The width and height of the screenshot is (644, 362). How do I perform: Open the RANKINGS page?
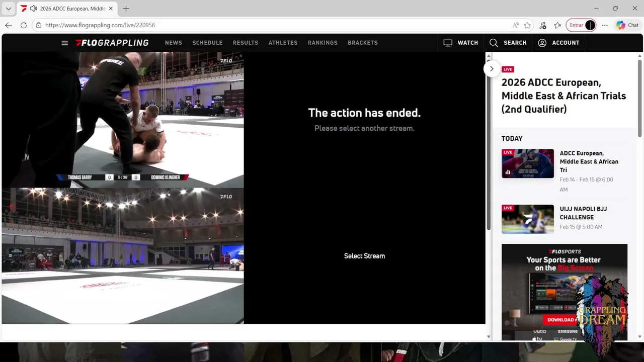tap(323, 43)
